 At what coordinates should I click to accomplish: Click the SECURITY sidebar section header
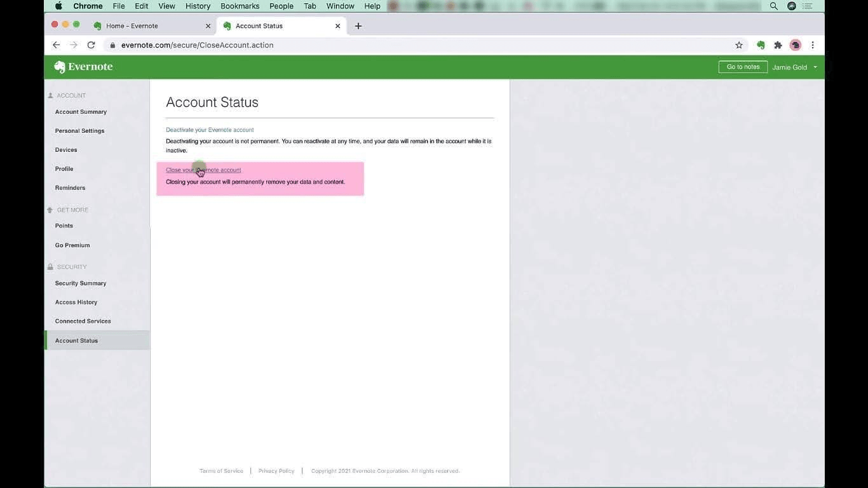point(72,267)
